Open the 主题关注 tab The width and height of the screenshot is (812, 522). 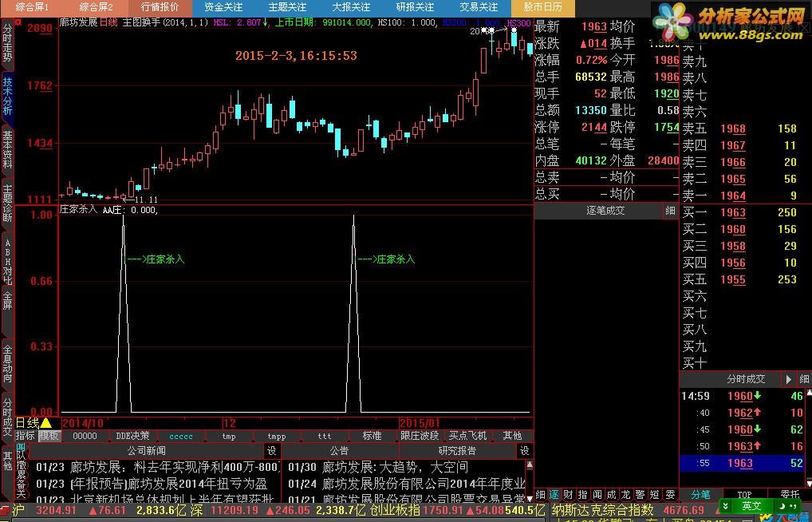287,7
